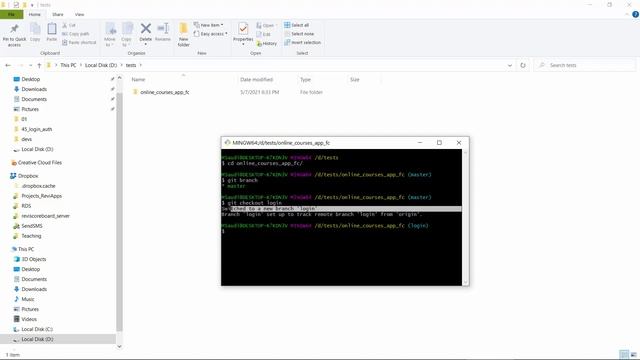Image resolution: width=640 pixels, height=360 pixels.
Task: Switch to Details view icon
Action: point(624,354)
